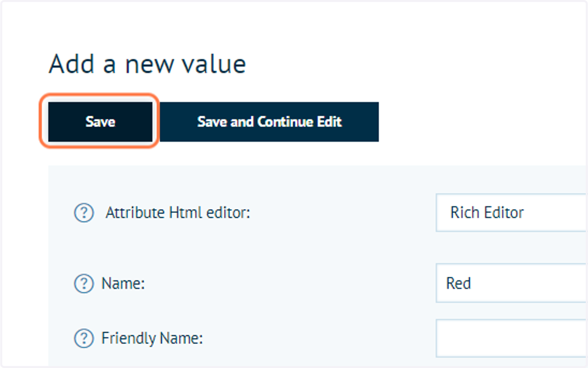Click the last question mark icon in the form
The image size is (588, 368).
click(x=84, y=338)
